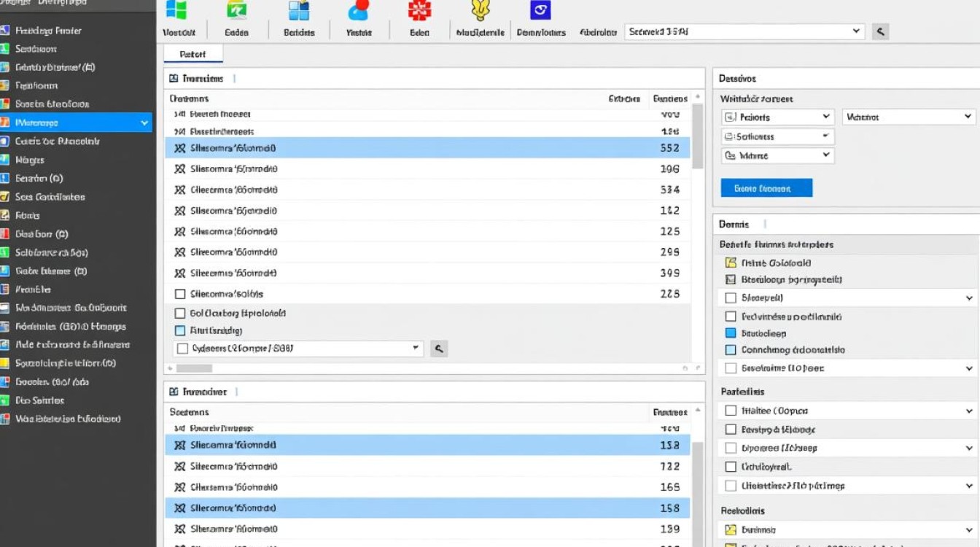This screenshot has width=980, height=547.
Task: Click the yellow lightbulb toolbar icon
Action: 480,9
